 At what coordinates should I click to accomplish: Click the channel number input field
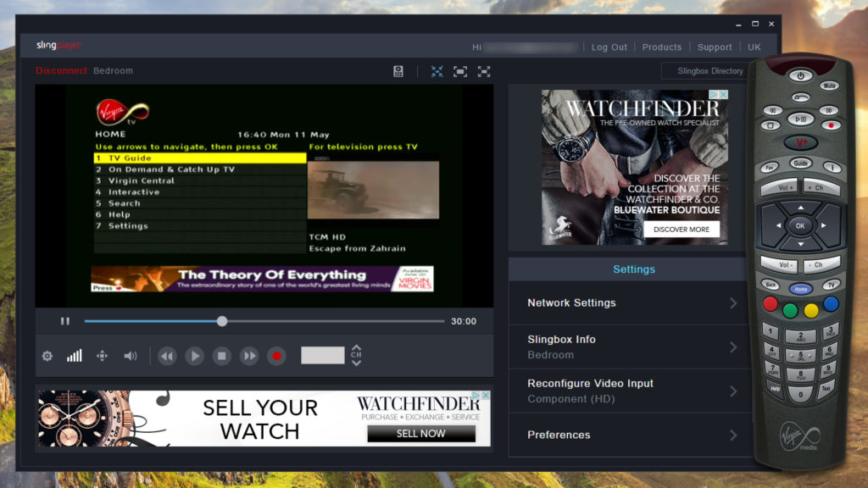click(323, 355)
